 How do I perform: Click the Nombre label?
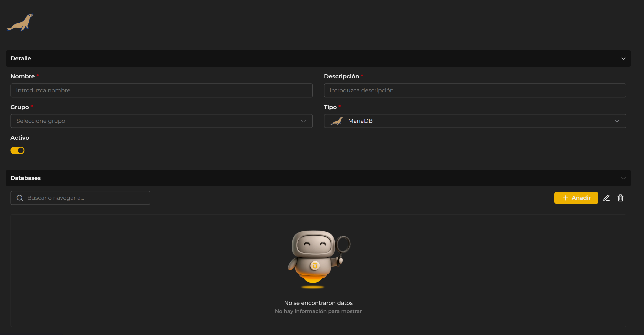[23, 76]
